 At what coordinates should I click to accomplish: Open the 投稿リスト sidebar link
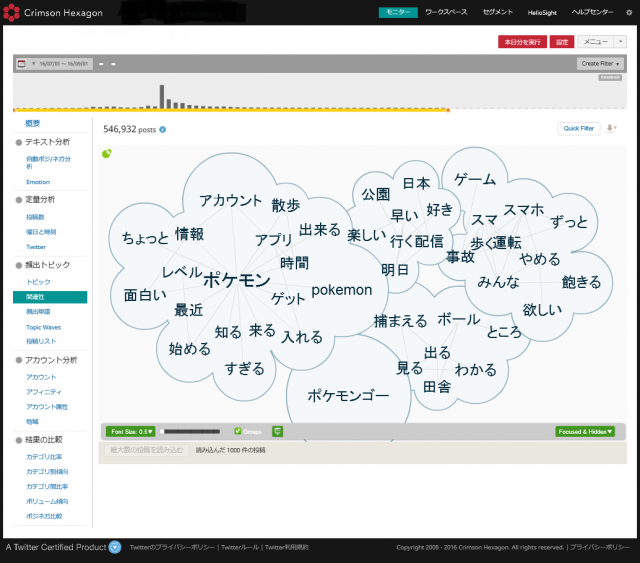pos(41,341)
